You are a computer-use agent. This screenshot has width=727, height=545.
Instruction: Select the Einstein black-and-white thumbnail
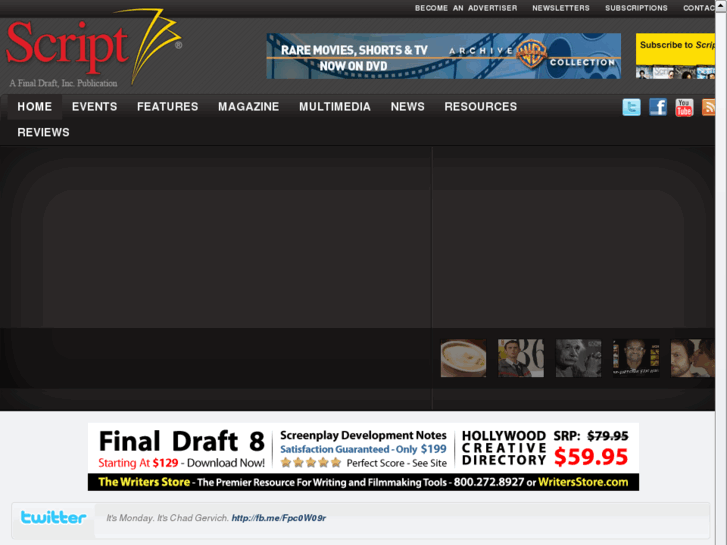(x=578, y=358)
